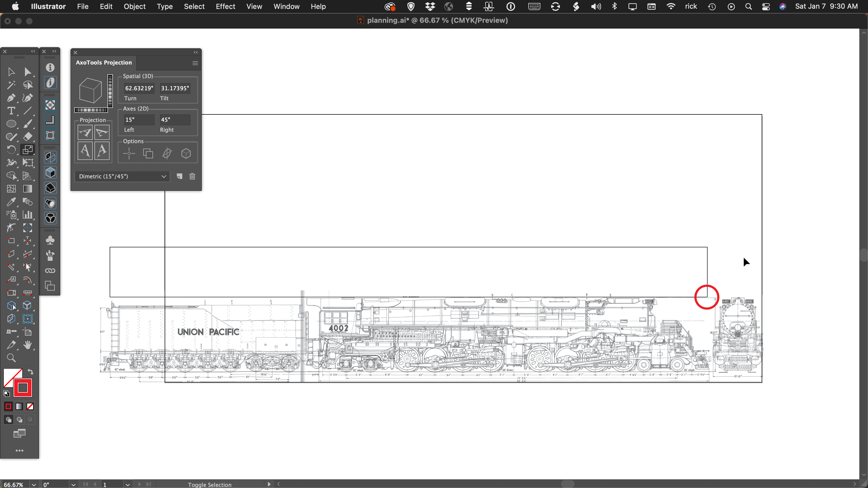
Task: Select the Ellipse tool
Action: point(11,124)
